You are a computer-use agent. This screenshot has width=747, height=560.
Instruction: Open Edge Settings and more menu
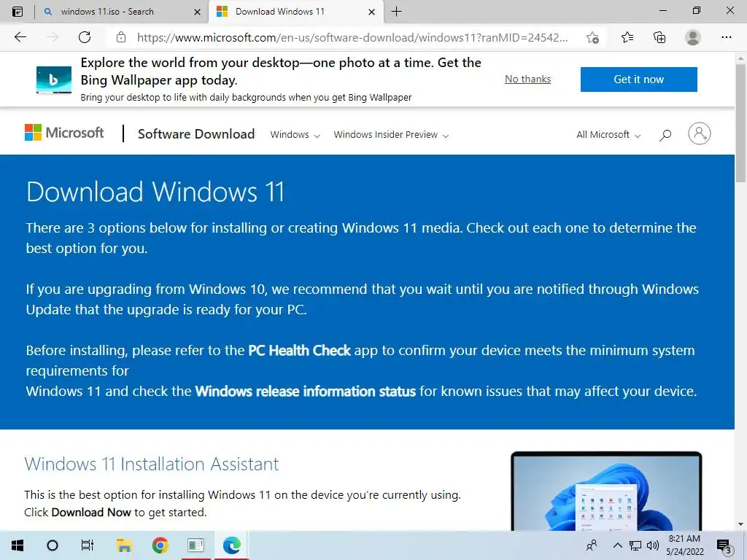726,37
